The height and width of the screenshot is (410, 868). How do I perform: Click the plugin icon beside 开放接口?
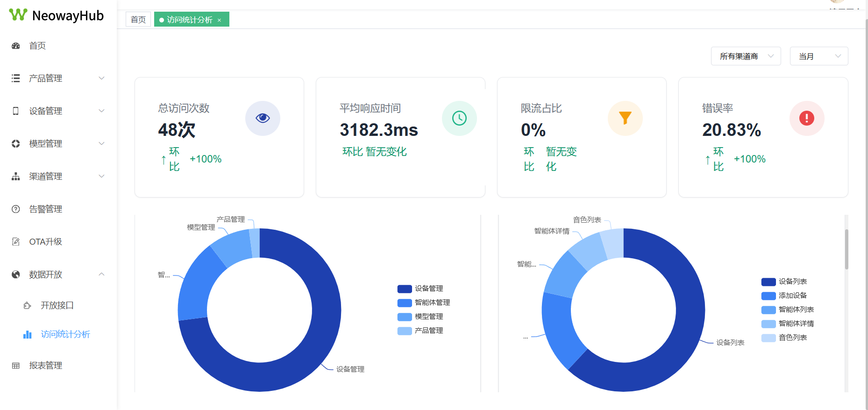(x=28, y=305)
